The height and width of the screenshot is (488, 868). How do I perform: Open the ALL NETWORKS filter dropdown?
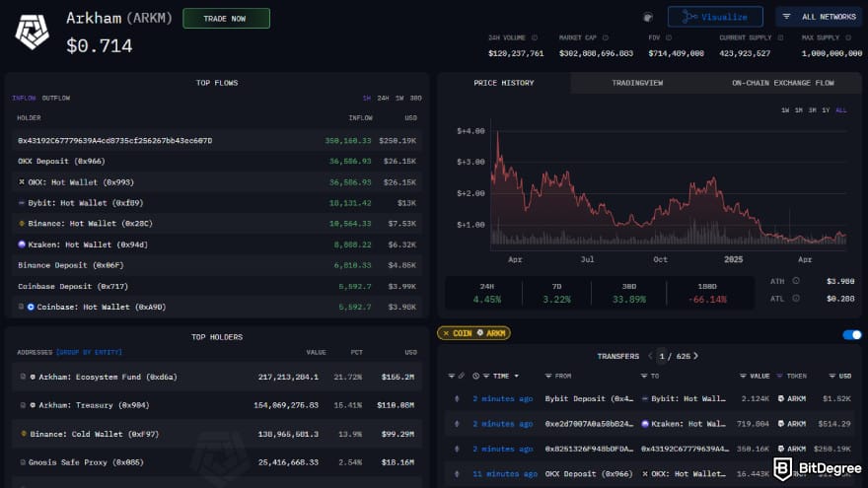pyautogui.click(x=821, y=17)
